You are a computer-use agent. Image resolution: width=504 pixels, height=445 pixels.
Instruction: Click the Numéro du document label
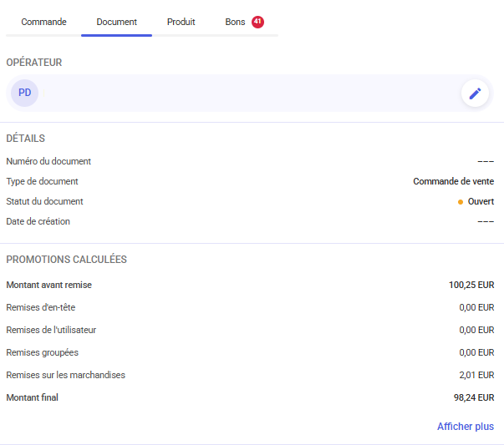(48, 161)
